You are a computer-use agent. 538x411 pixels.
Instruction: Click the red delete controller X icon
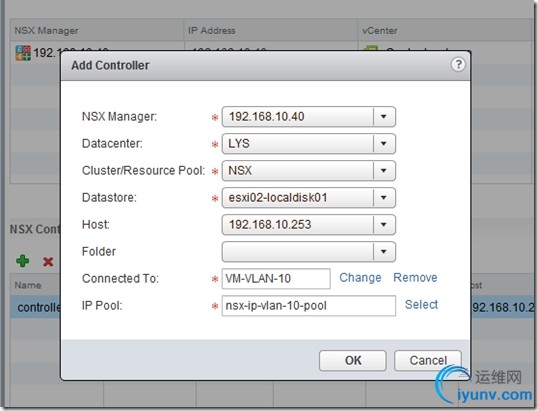tap(48, 262)
